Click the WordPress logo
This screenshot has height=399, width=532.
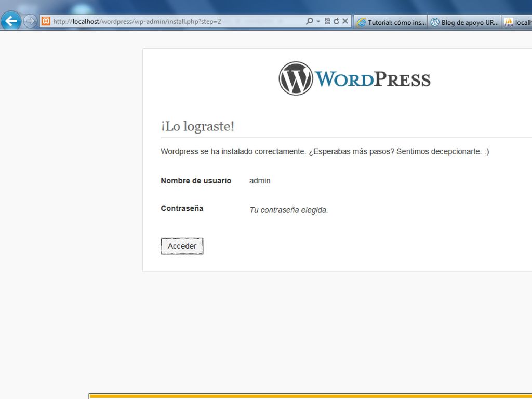click(354, 78)
